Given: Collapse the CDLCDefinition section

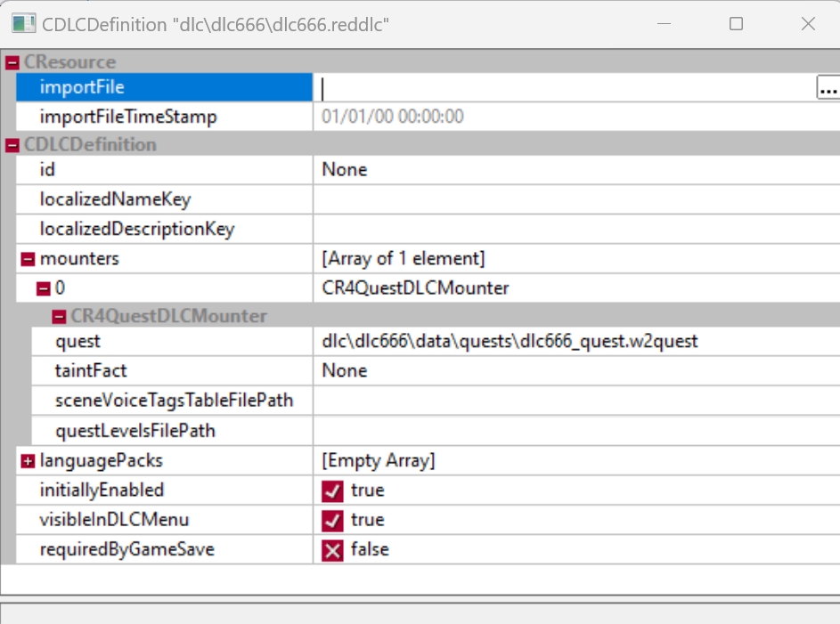Looking at the screenshot, I should [x=12, y=145].
